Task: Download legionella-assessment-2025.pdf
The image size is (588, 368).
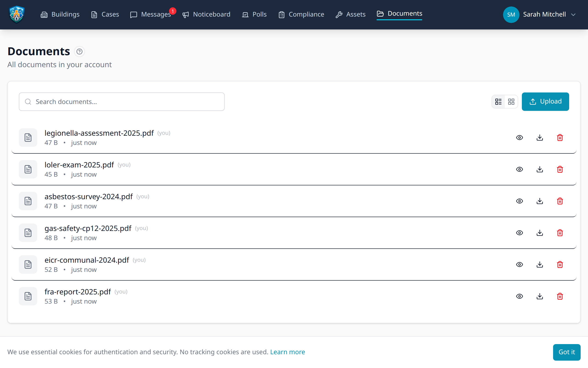Action: pyautogui.click(x=540, y=138)
